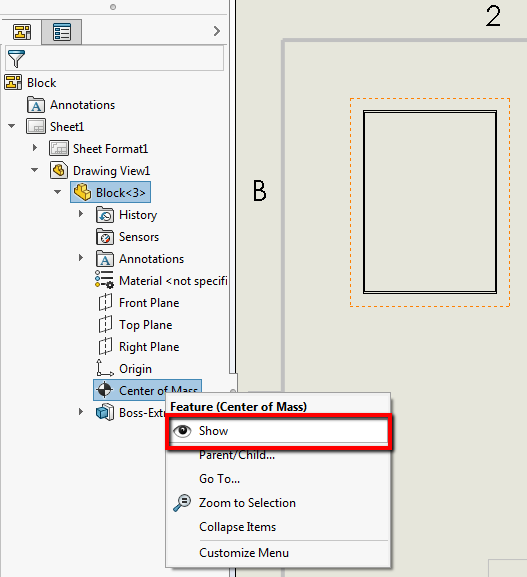Select the Sensors folder icon

tap(105, 237)
